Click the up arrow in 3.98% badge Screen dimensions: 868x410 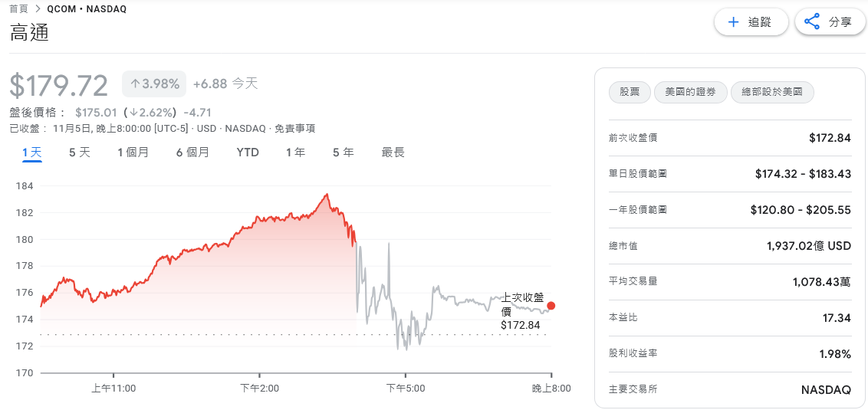point(135,84)
